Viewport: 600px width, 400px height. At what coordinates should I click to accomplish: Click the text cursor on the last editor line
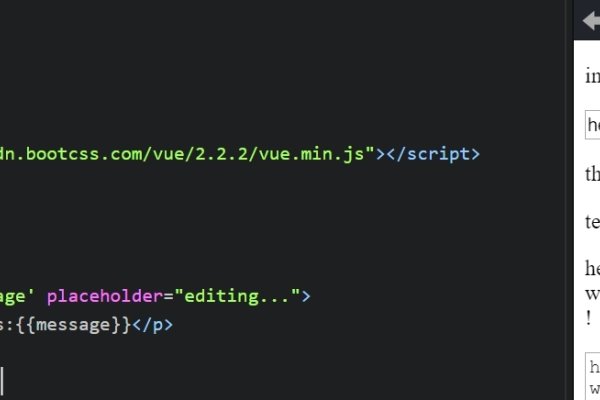pyautogui.click(x=2, y=381)
